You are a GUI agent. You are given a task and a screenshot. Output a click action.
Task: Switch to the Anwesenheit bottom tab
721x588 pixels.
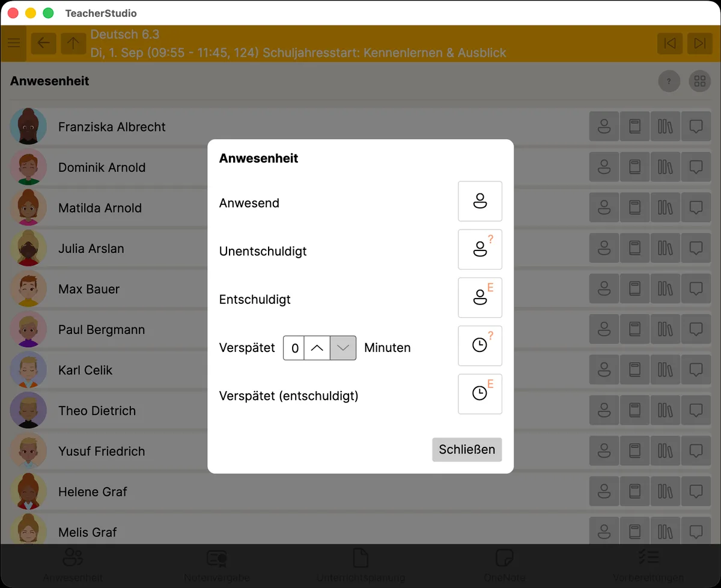pyautogui.click(x=73, y=566)
